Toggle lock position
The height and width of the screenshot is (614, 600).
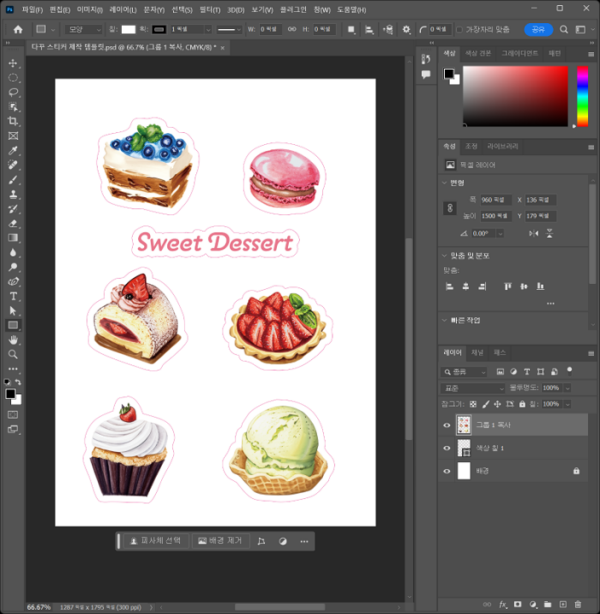[497, 404]
